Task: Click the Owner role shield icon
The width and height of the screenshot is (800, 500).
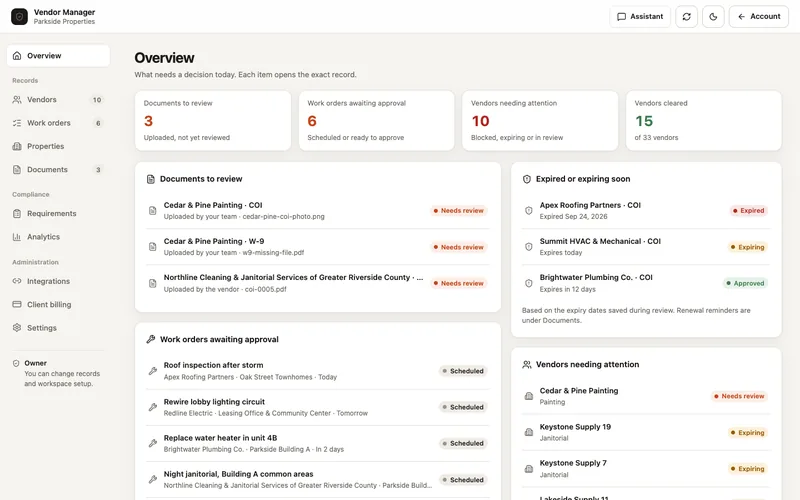Action: point(16,363)
